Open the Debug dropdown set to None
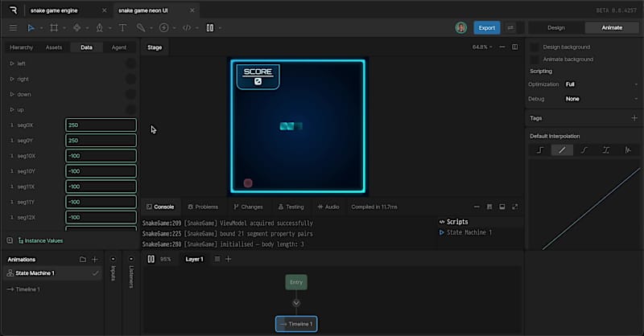The height and width of the screenshot is (336, 644). [601, 99]
